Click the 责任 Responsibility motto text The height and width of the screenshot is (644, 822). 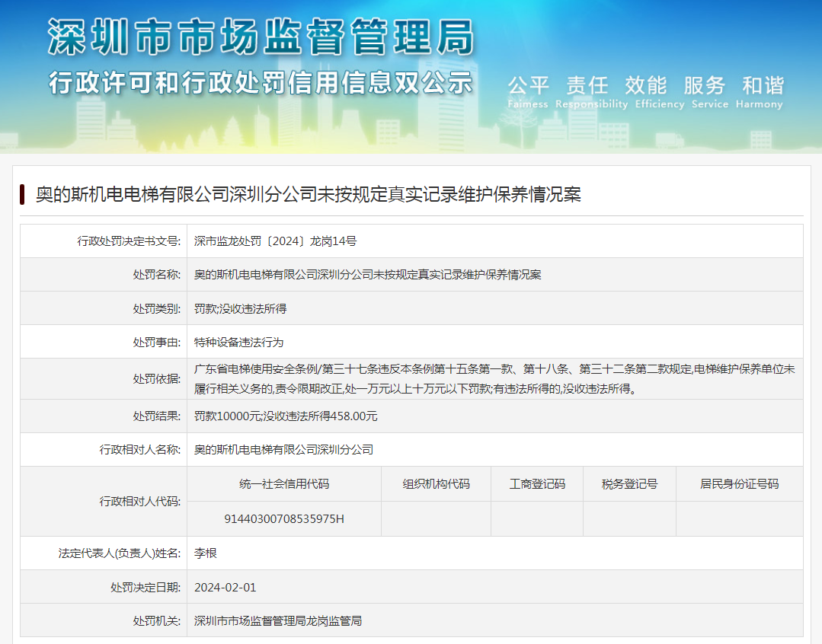pos(591,91)
